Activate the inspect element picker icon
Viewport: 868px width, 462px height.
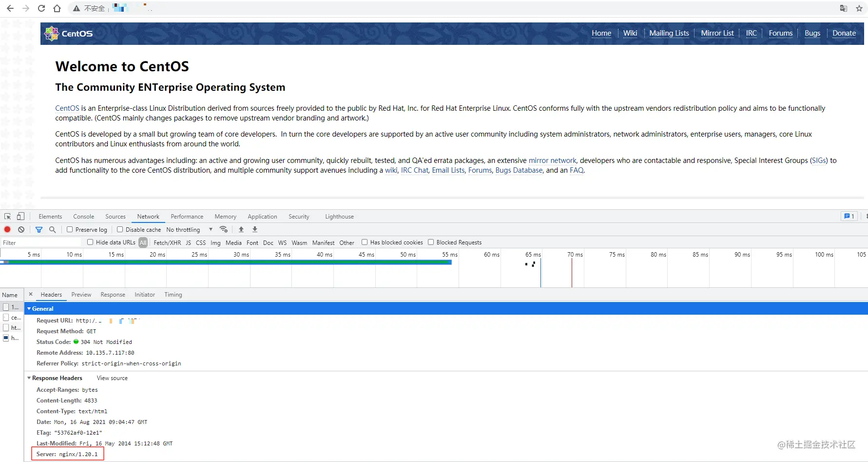coord(7,216)
